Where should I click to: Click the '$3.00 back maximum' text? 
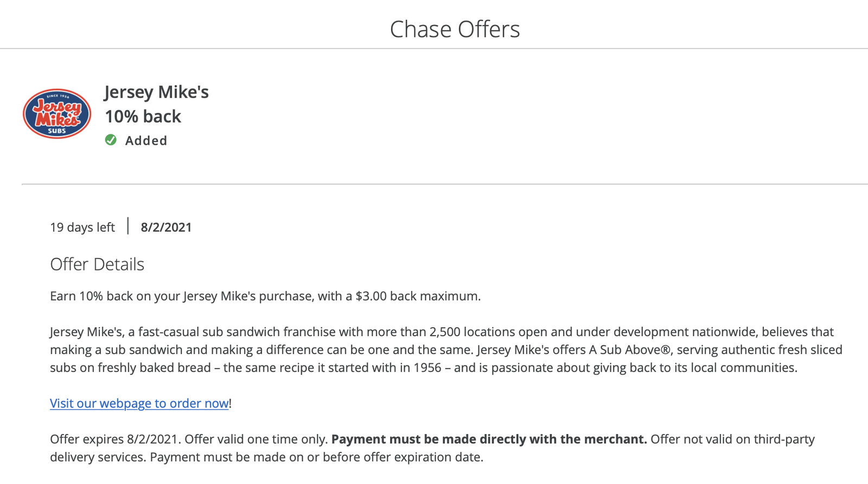[418, 296]
